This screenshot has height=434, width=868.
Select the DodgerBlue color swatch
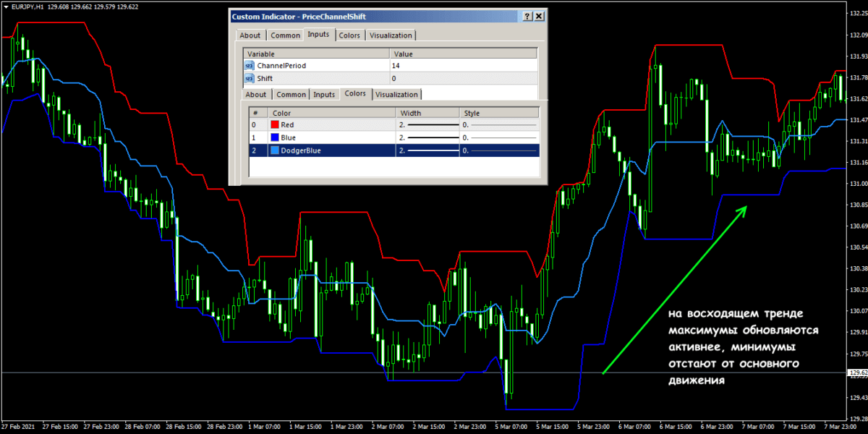tap(275, 150)
